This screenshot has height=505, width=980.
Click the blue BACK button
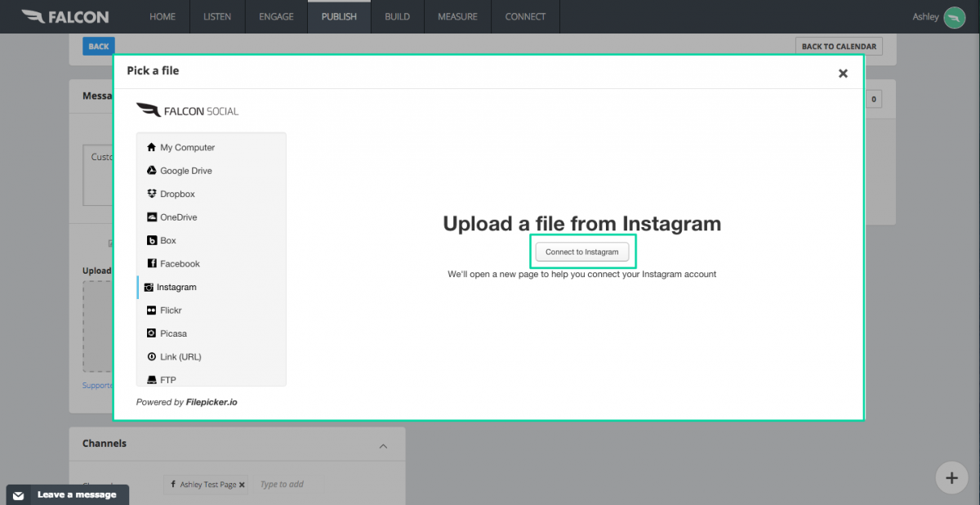pyautogui.click(x=99, y=47)
